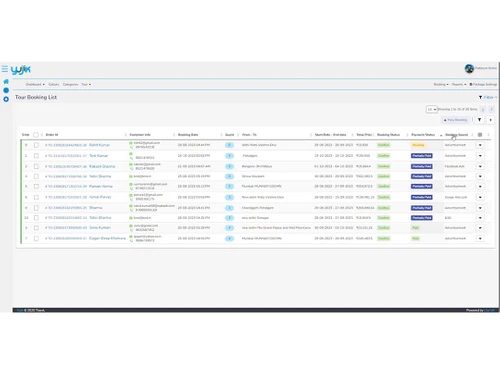Screen dimensions: 500x375
Task: Click the Yujik logo
Action: pyautogui.click(x=21, y=70)
